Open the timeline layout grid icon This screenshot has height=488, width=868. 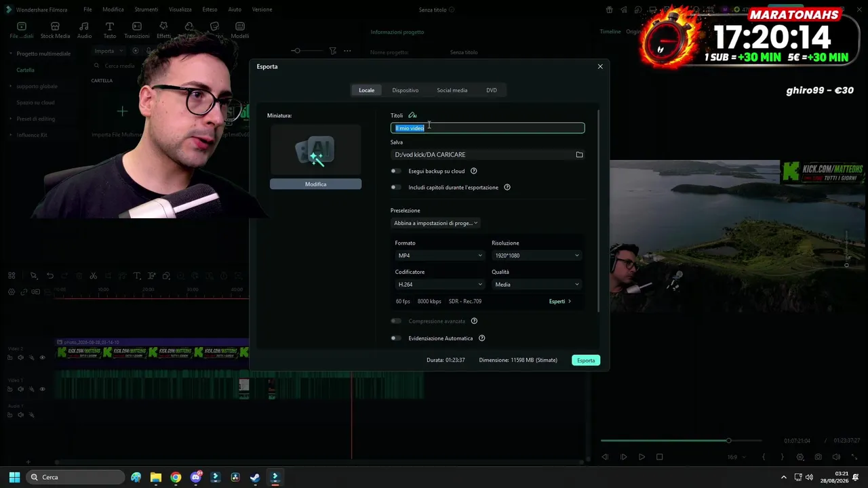tap(12, 276)
